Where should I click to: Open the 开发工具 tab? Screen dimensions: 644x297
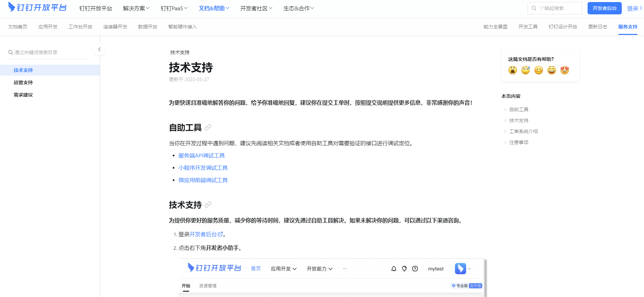(528, 27)
